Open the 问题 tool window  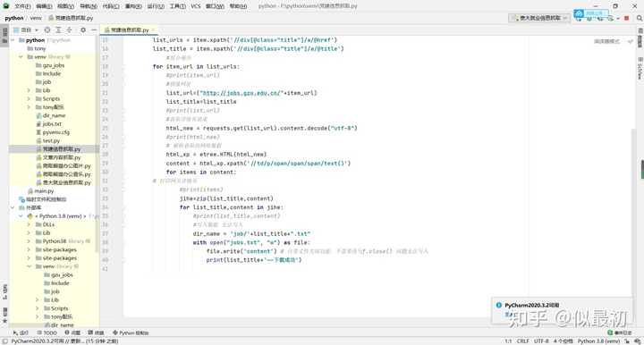coord(72,332)
